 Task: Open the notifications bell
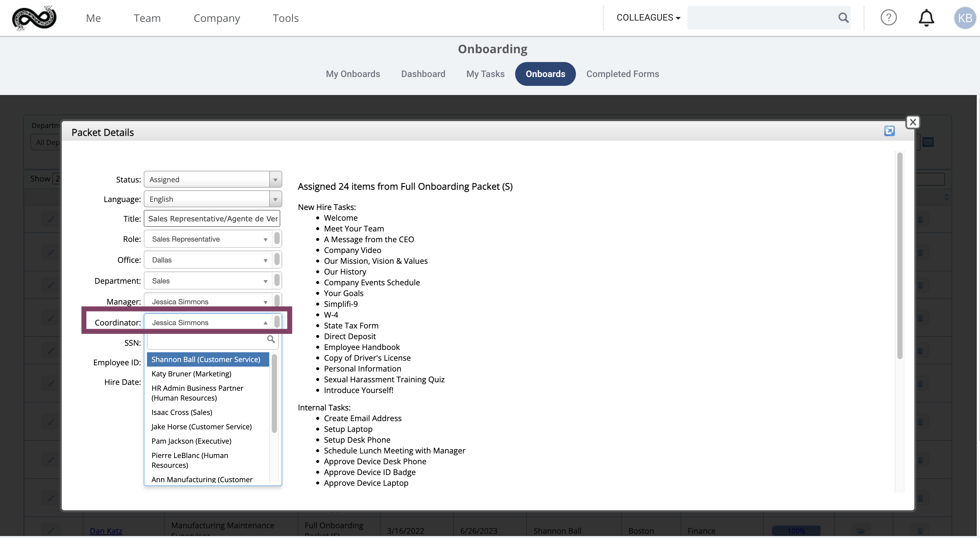(926, 18)
